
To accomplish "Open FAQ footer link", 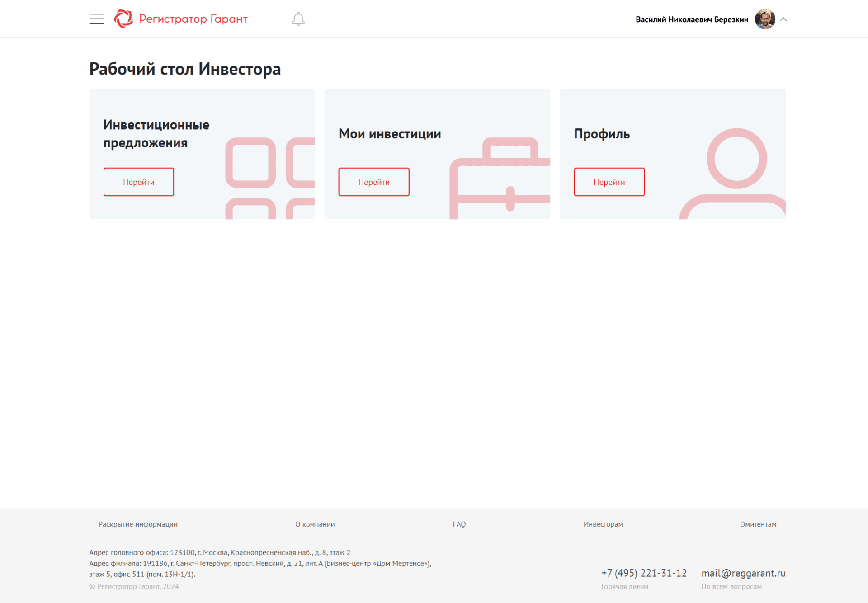I will pos(459,524).
